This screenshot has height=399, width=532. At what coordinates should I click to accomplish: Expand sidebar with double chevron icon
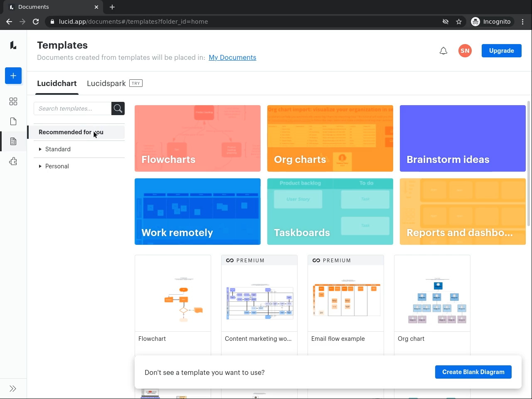click(x=13, y=389)
